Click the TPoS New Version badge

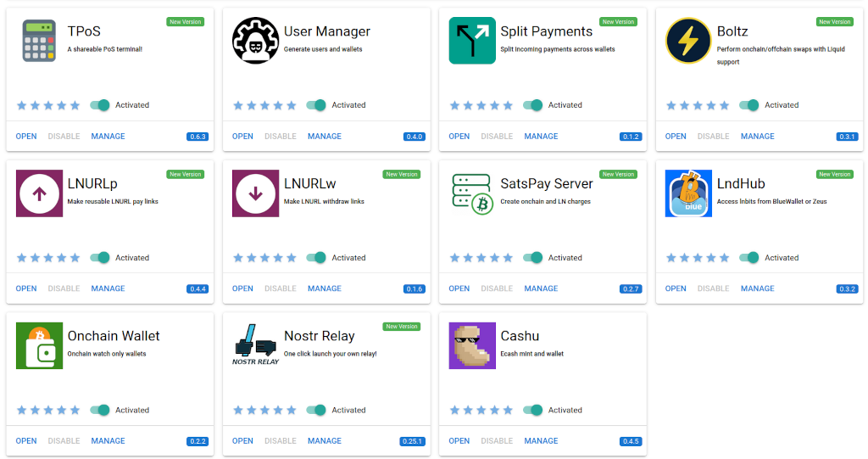point(186,21)
